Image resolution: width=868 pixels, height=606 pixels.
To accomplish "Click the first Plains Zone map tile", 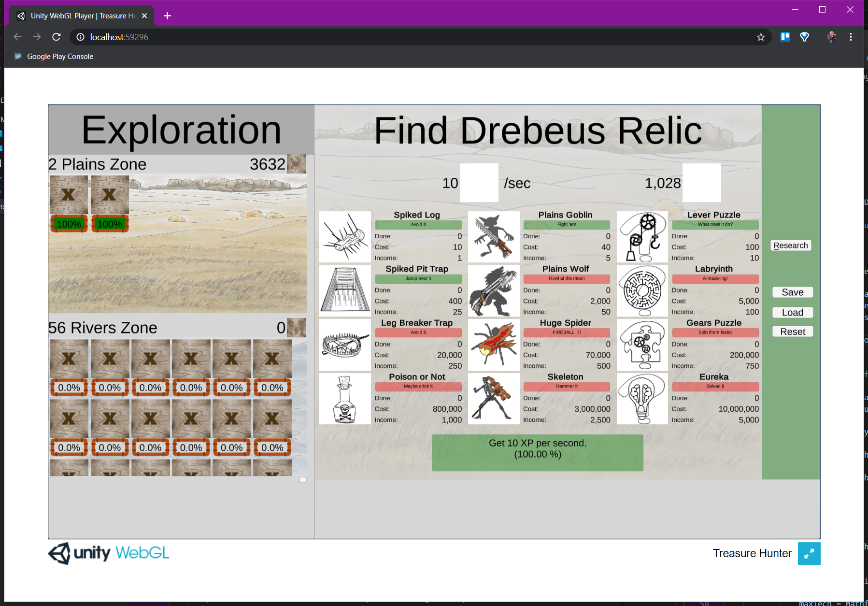I will click(69, 195).
